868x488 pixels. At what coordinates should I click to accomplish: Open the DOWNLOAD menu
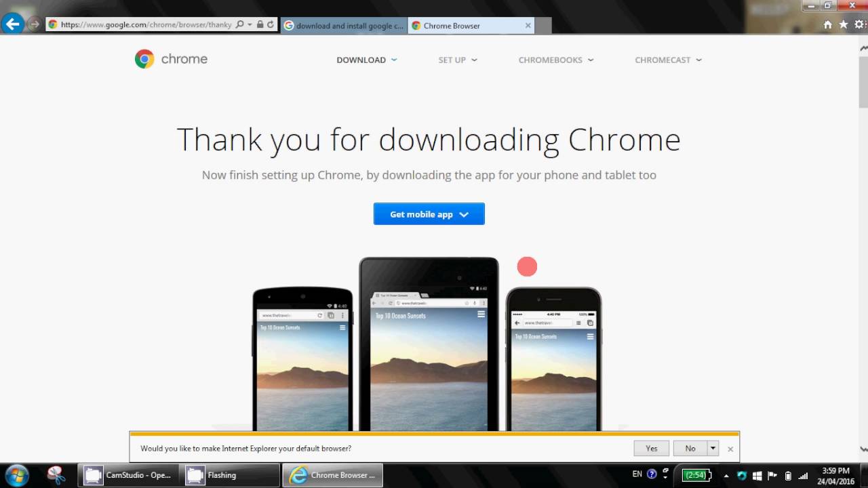(367, 60)
